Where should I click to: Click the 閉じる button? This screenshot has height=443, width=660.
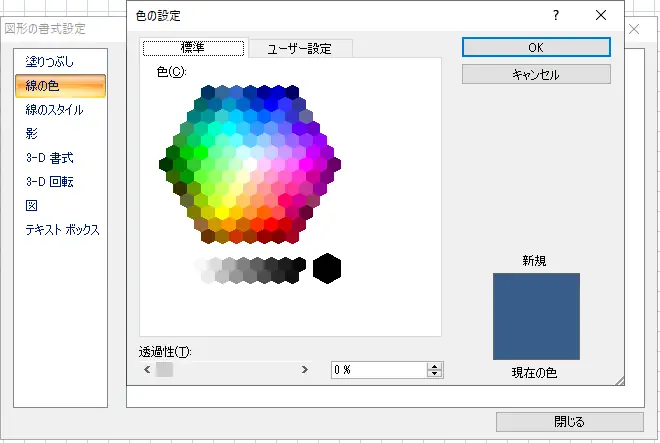pos(569,421)
